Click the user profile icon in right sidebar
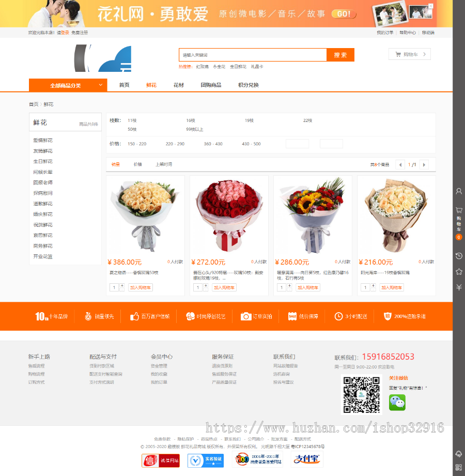 click(x=459, y=191)
